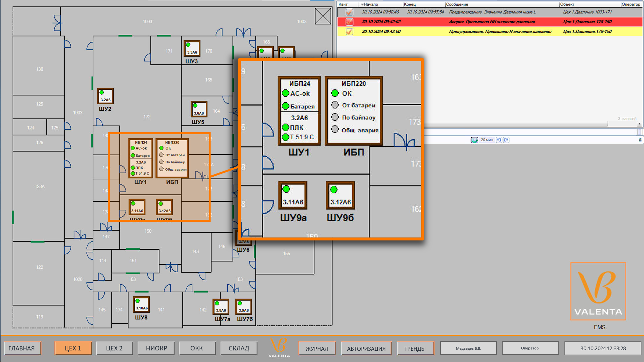Select the ШУ7б cabinet icon 3.9A6

[x=244, y=307]
